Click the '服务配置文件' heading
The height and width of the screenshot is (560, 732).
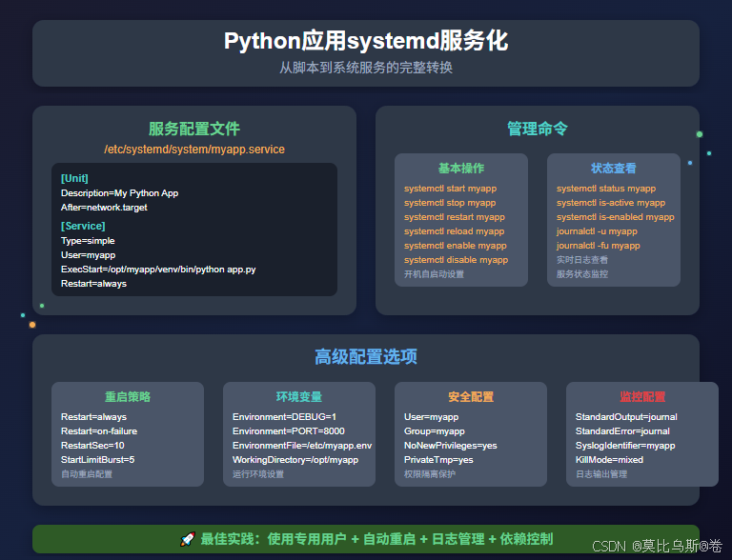[194, 129]
